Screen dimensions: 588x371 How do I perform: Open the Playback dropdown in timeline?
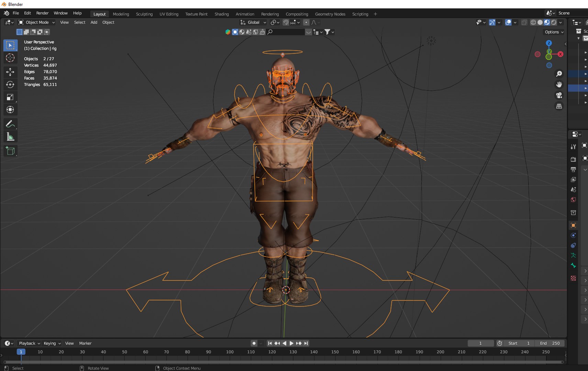pyautogui.click(x=29, y=343)
